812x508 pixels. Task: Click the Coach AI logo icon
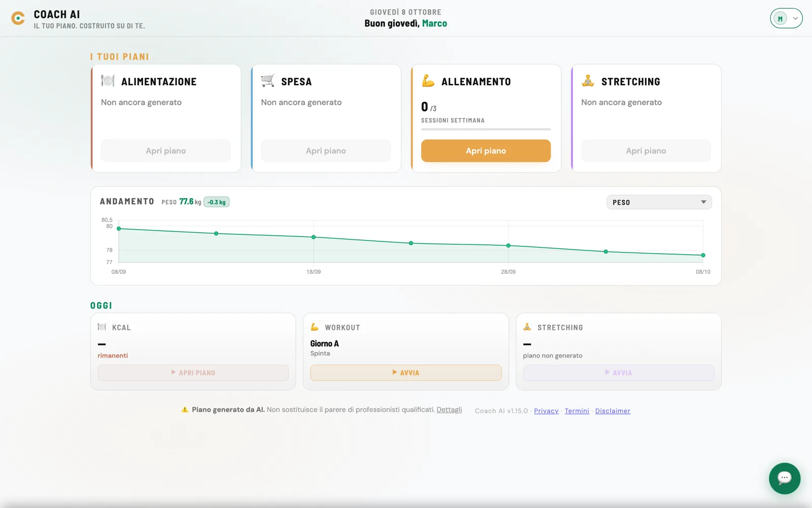pos(18,18)
